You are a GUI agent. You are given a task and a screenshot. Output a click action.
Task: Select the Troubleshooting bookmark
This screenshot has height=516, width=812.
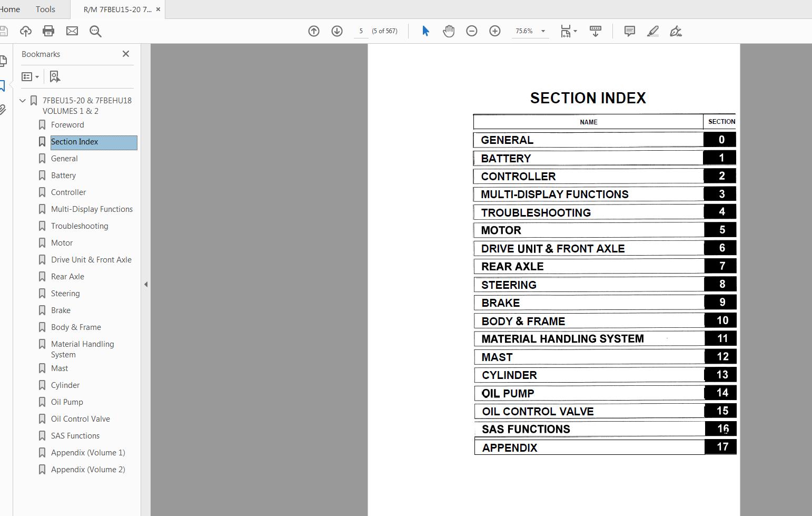click(x=80, y=226)
